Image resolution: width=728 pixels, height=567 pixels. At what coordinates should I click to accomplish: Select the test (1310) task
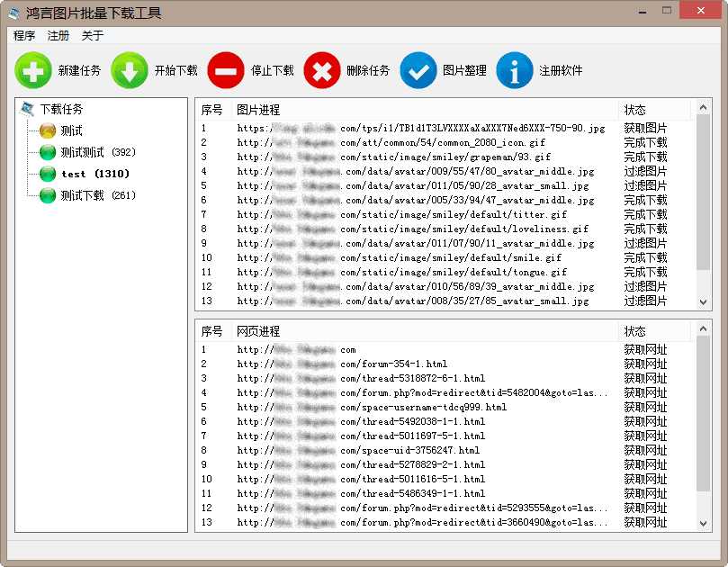point(95,174)
